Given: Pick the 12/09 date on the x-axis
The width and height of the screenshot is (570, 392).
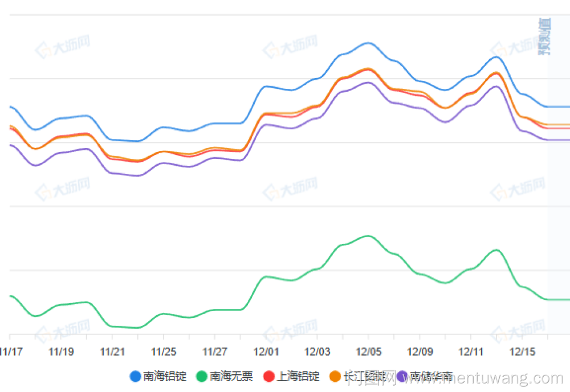Looking at the screenshot, I should (420, 351).
